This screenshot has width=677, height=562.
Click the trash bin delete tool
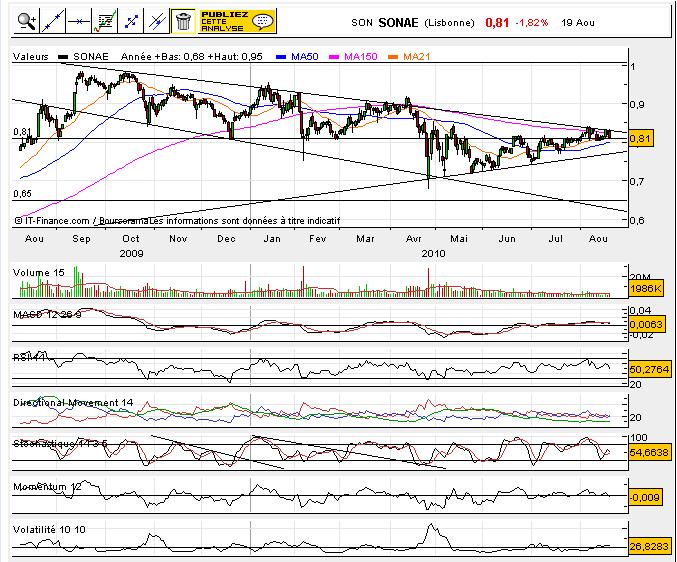click(183, 21)
